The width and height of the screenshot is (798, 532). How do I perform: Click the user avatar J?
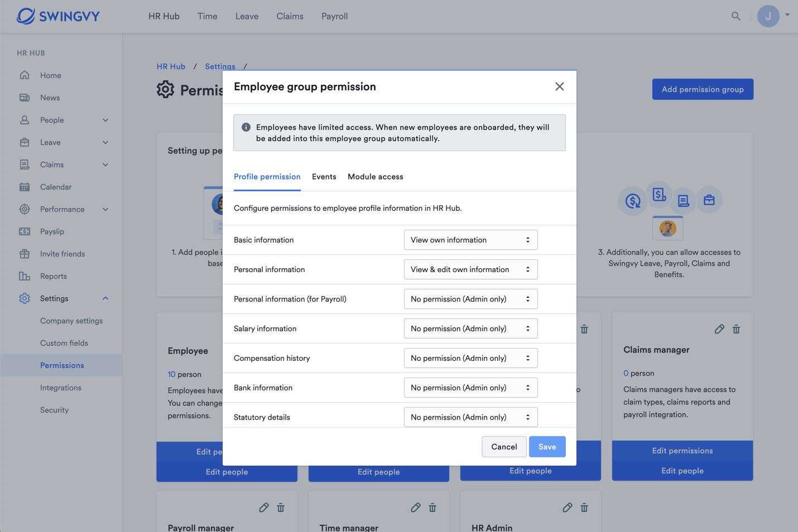click(x=768, y=16)
